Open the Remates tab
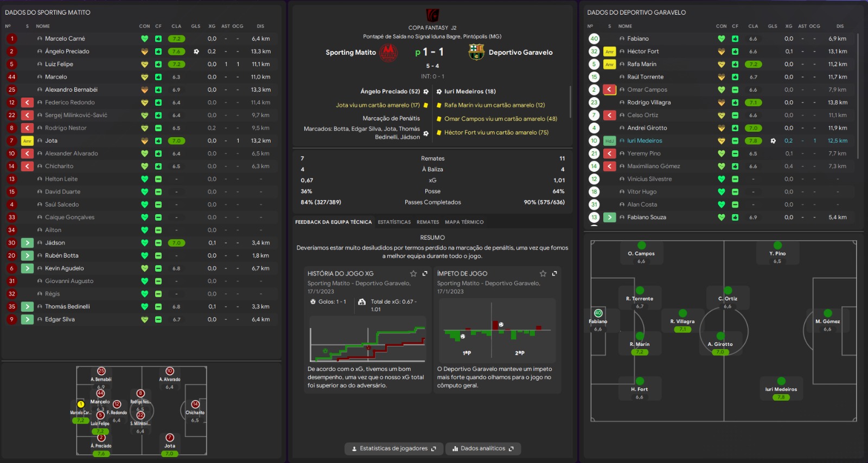This screenshot has width=868, height=463. (x=427, y=222)
